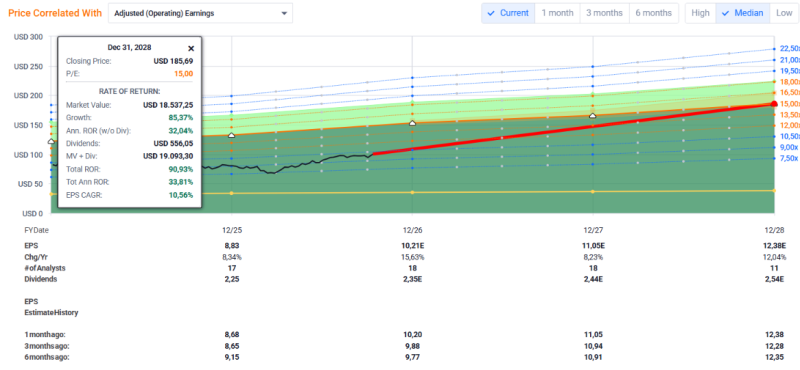Screen dimensions: 800x370
Task: Choose the High estimate option
Action: click(701, 13)
